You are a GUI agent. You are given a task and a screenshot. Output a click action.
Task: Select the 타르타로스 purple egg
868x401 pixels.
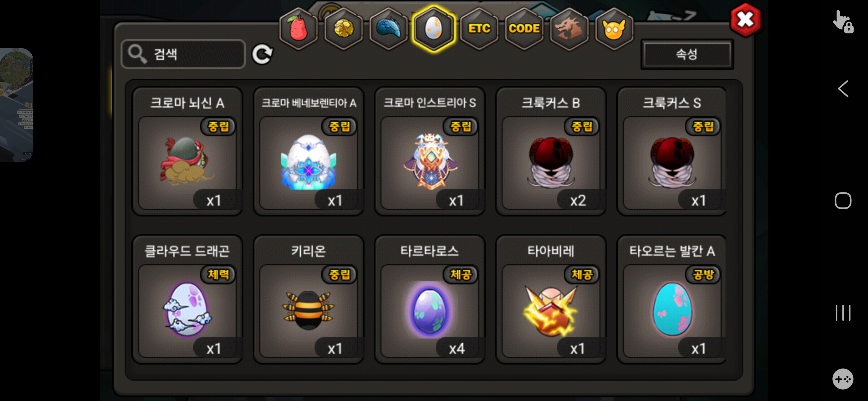[430, 299]
